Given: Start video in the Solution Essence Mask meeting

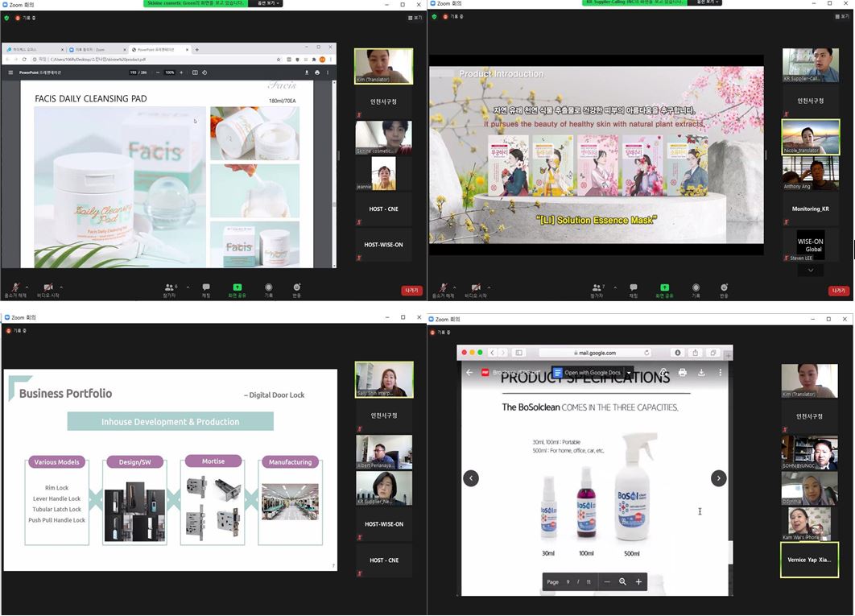Looking at the screenshot, I should click(475, 289).
